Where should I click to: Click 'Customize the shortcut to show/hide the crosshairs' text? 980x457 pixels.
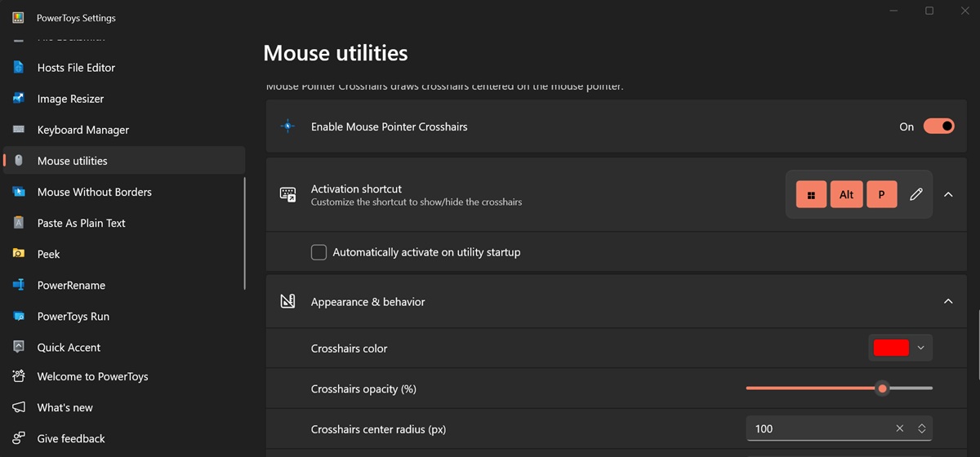(x=416, y=202)
